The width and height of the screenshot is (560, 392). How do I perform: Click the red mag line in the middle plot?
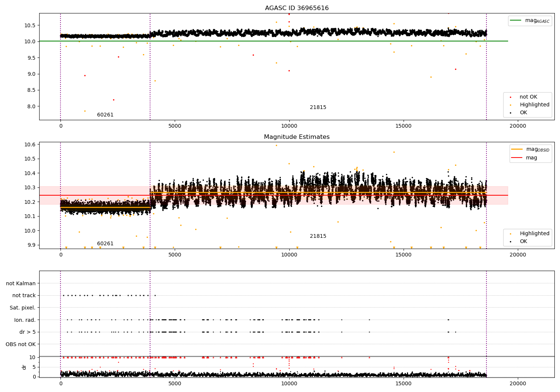[x=274, y=195]
